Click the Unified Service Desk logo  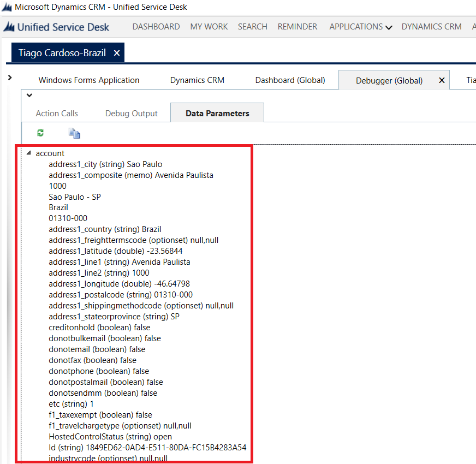57,27
